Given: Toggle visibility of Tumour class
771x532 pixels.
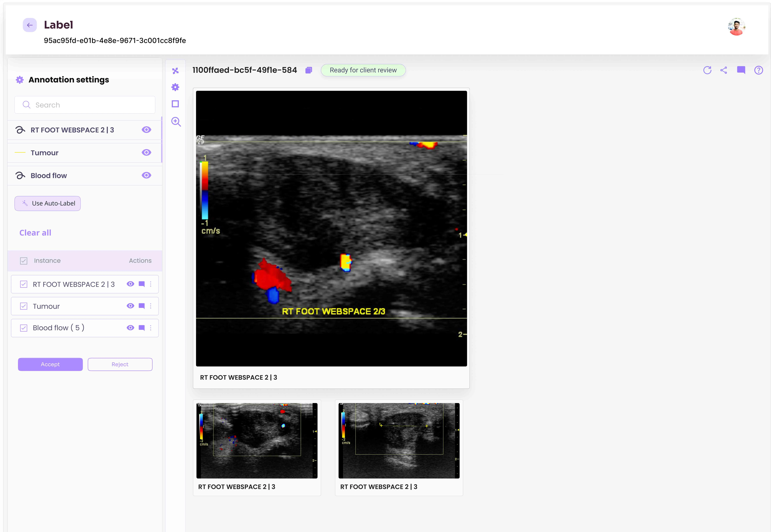Looking at the screenshot, I should tap(146, 152).
